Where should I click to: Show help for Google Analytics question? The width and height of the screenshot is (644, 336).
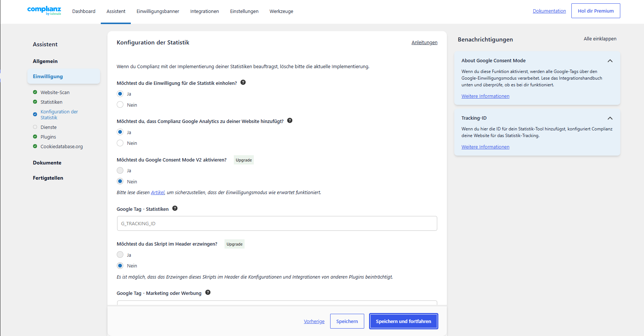(x=290, y=120)
